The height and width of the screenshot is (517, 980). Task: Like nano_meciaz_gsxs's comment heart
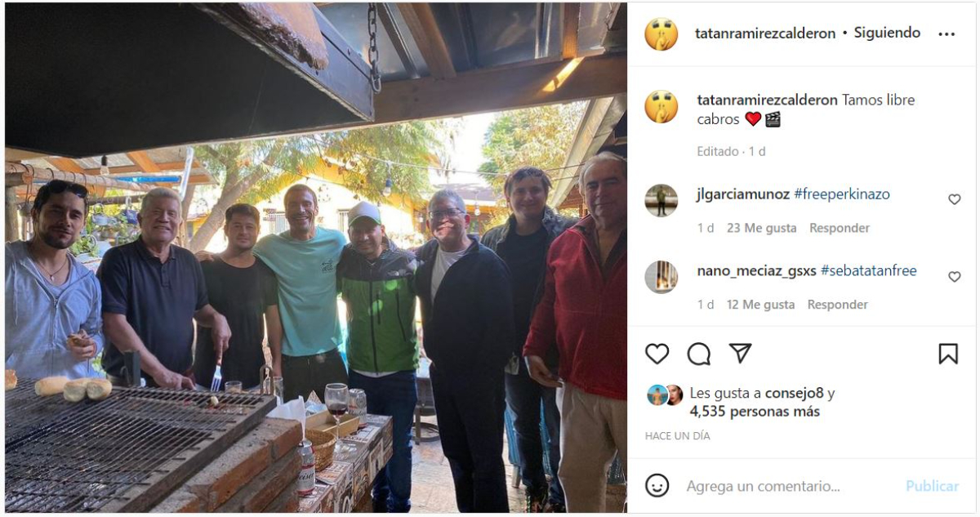pos(955,277)
